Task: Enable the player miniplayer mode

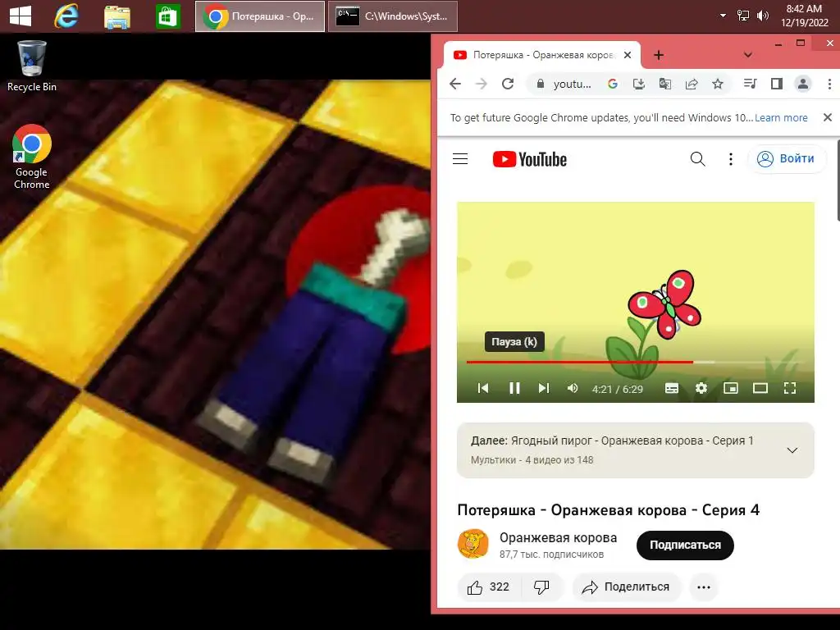Action: click(x=731, y=388)
